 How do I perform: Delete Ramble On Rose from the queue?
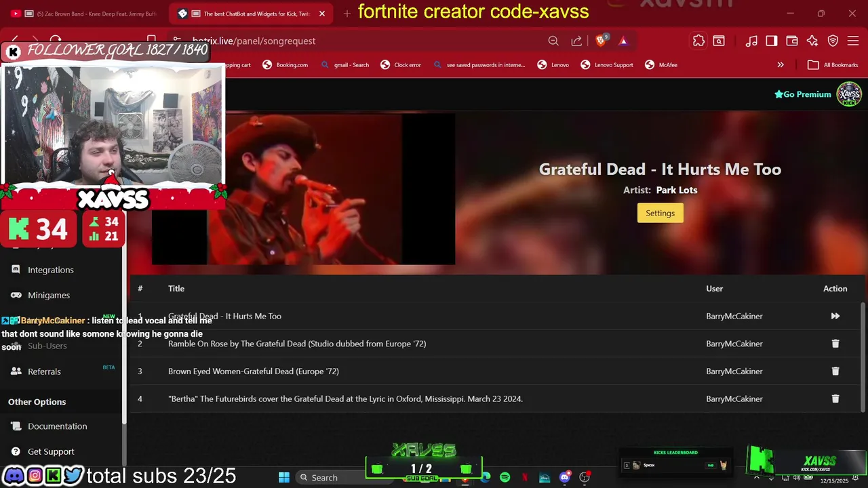(835, 344)
